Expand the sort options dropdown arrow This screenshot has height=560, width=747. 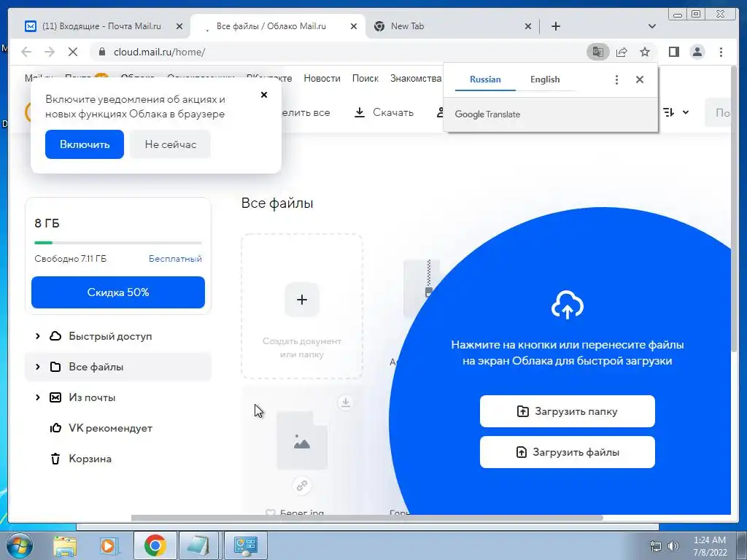click(686, 112)
